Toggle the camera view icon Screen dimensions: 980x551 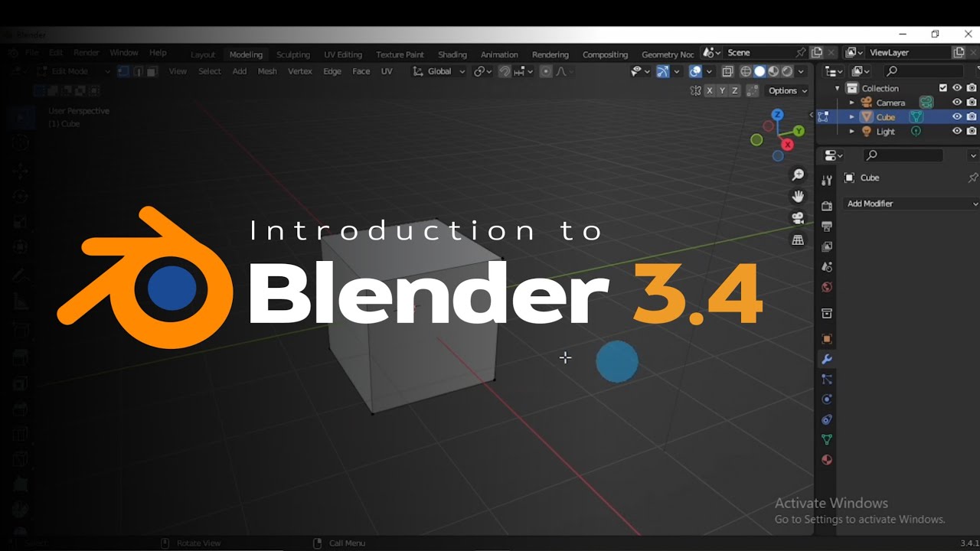click(798, 218)
